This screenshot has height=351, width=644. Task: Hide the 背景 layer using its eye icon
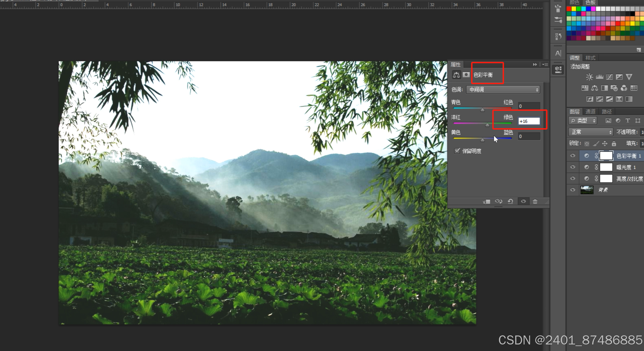[573, 190]
